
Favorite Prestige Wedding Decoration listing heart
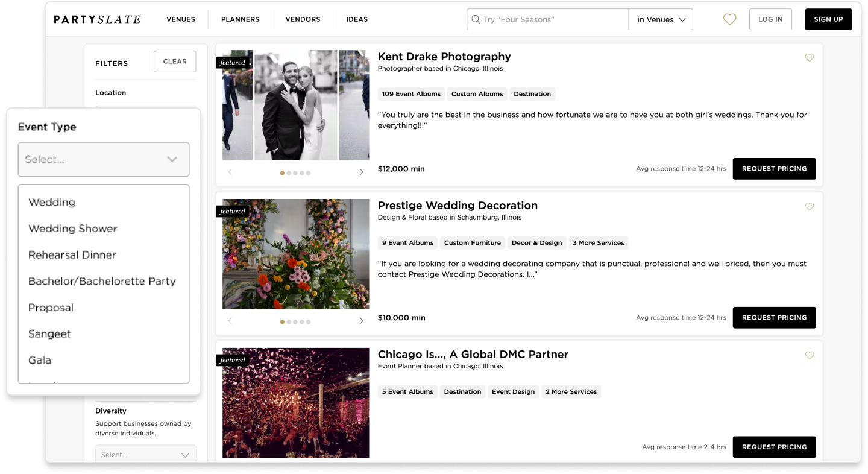click(810, 207)
